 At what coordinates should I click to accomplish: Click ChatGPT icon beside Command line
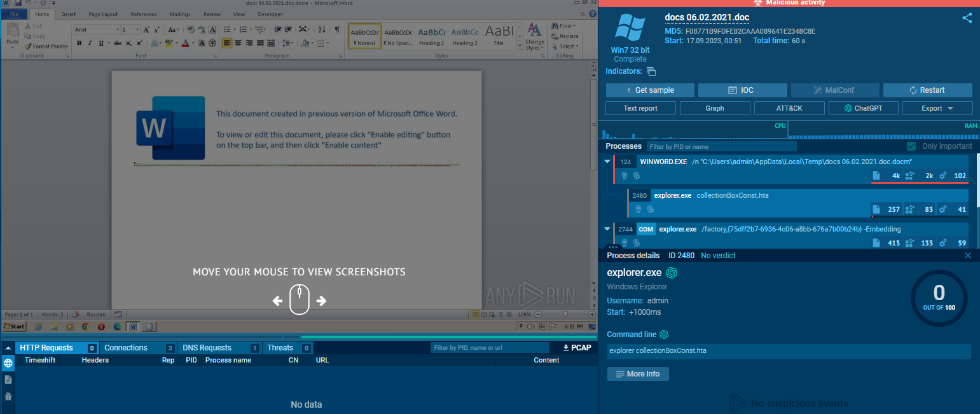(x=665, y=335)
